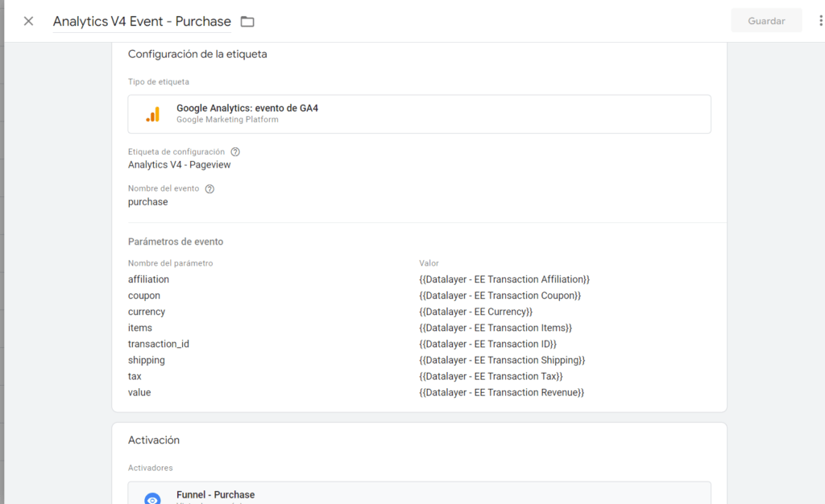Select the items parameter name

(140, 328)
